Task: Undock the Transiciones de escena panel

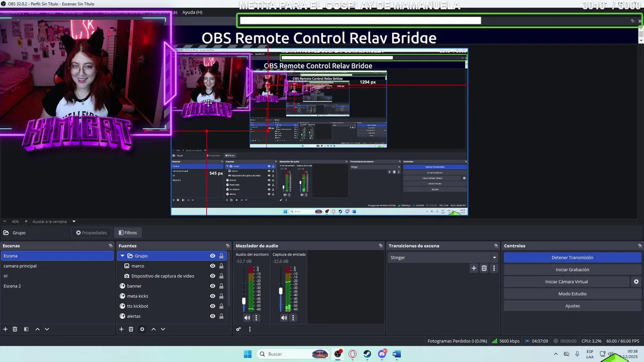Action: [x=496, y=246]
